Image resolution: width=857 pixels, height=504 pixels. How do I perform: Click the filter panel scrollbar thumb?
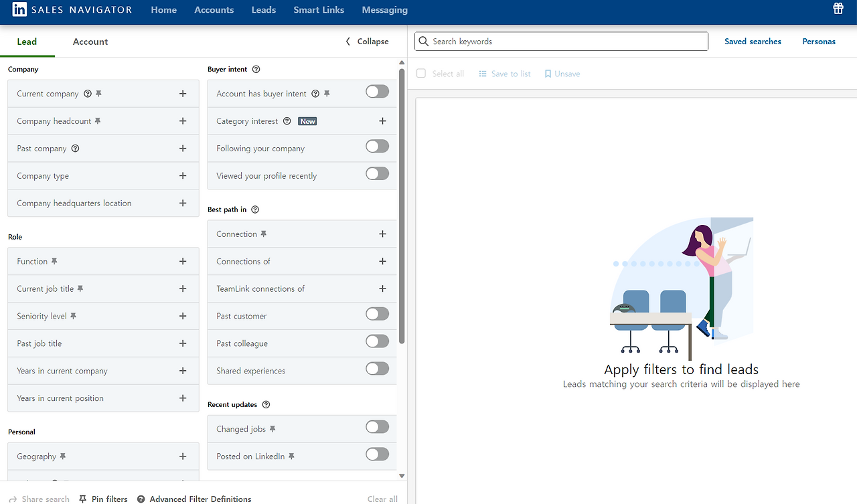point(402,206)
